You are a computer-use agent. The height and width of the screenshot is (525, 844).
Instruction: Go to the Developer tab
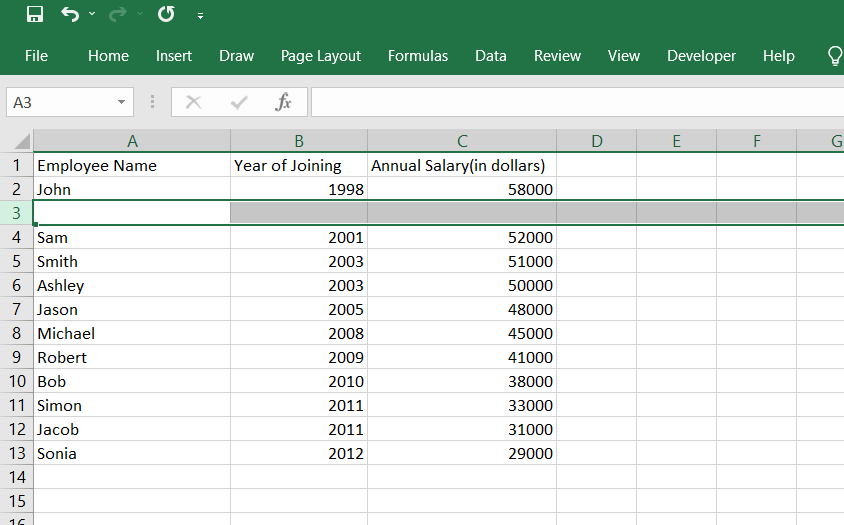coord(701,56)
